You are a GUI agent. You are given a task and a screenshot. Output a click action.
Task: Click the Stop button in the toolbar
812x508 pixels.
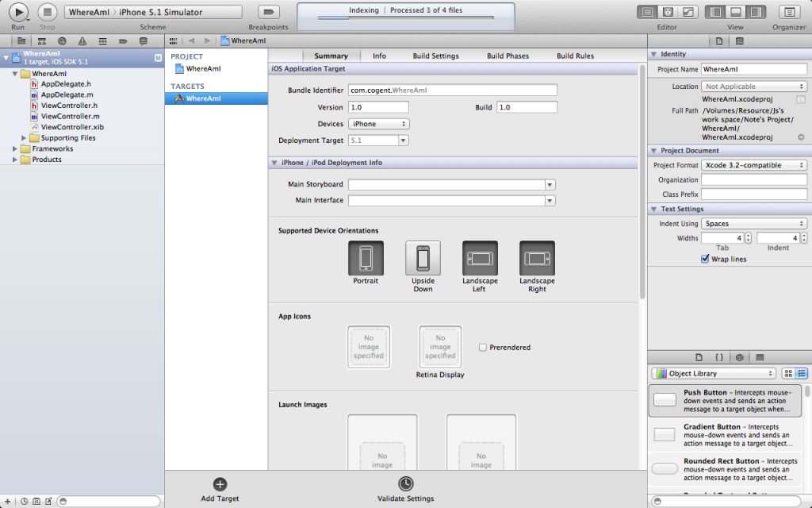click(x=47, y=12)
